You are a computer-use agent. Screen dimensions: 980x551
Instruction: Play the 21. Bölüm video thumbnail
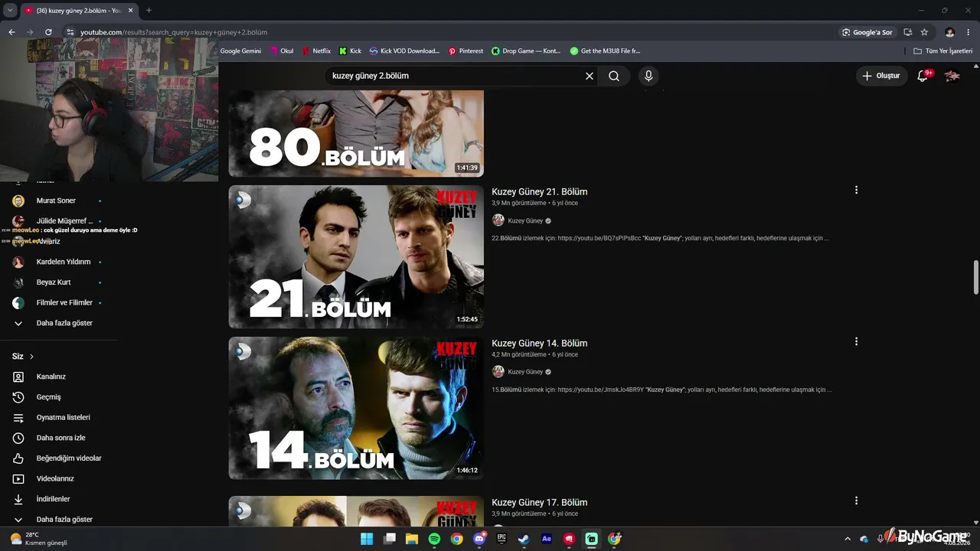(356, 256)
